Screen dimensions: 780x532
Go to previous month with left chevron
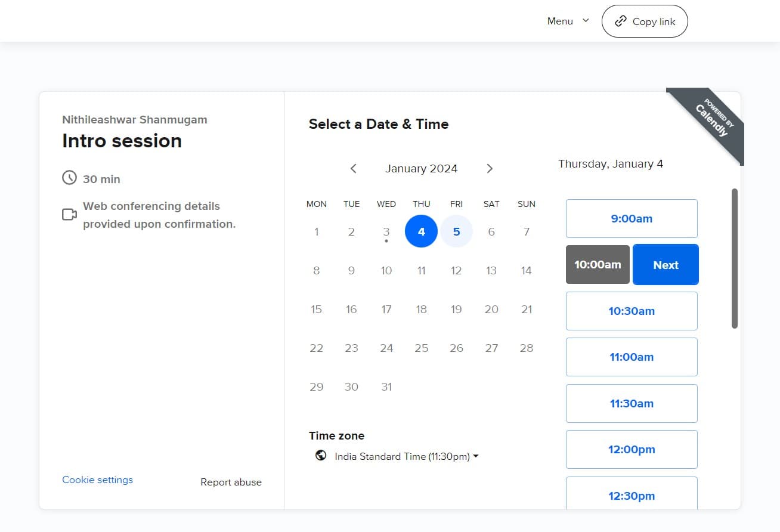point(353,169)
